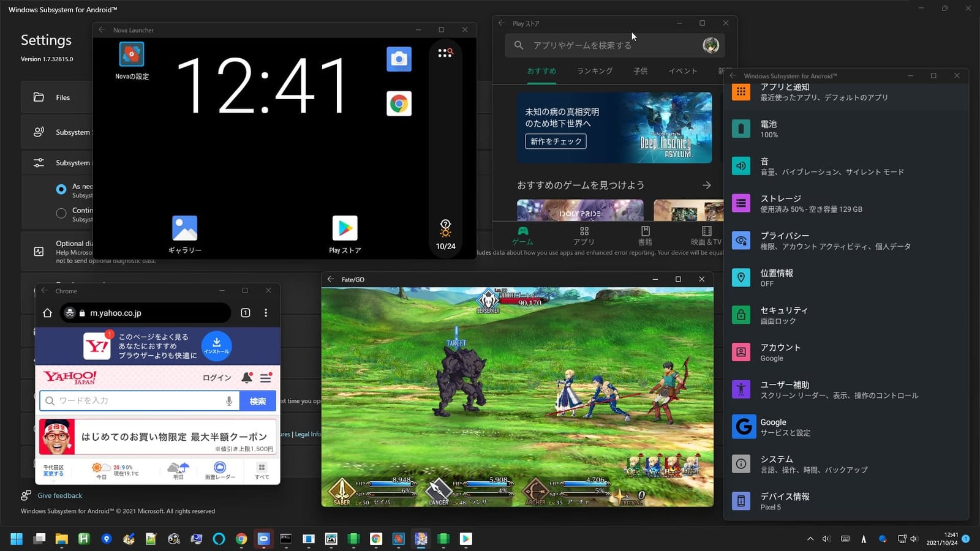The width and height of the screenshot is (980, 551).
Task: Open Yahoo hamburger menu
Action: click(266, 378)
